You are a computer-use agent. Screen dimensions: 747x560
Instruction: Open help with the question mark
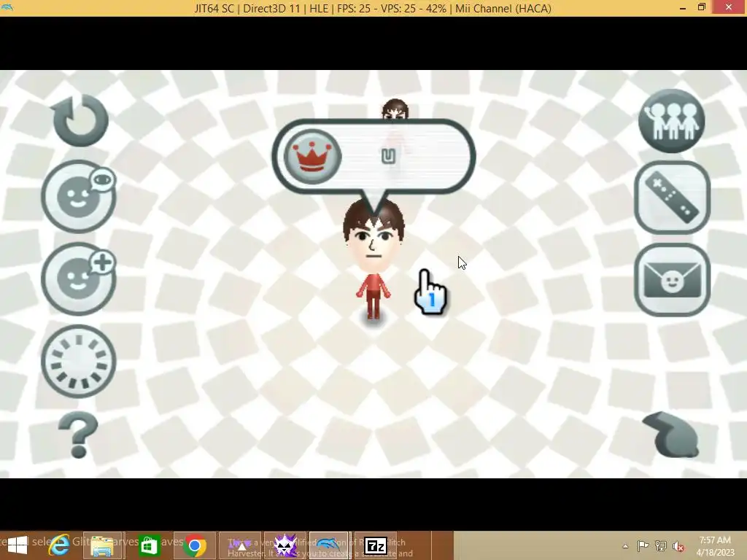[x=78, y=435]
